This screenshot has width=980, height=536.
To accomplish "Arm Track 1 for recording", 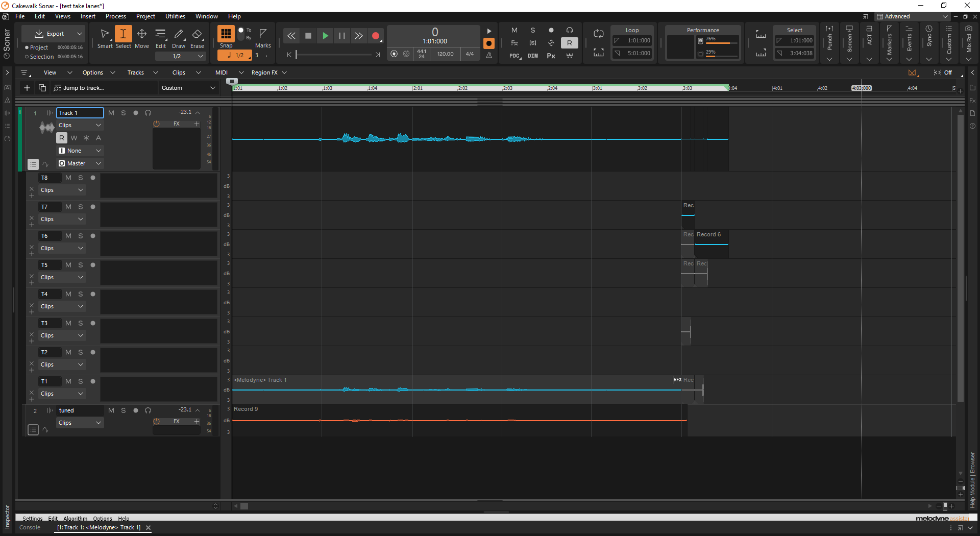I will [136, 113].
